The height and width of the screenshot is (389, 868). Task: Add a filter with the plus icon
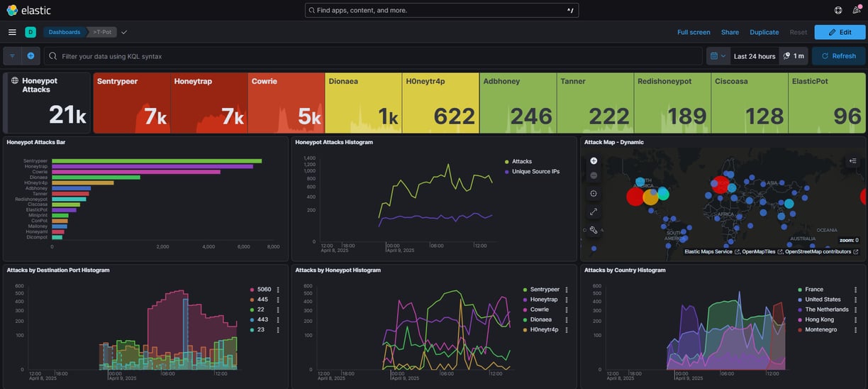30,56
